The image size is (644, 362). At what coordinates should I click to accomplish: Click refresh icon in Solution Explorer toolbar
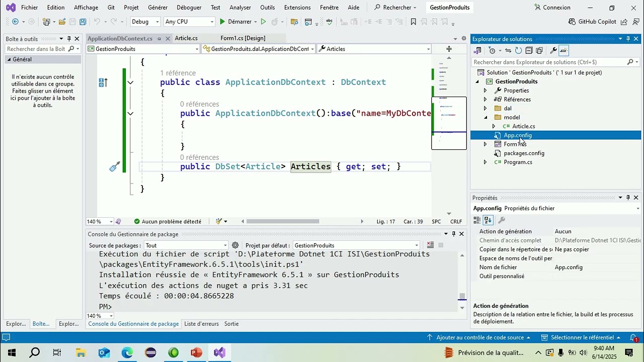pyautogui.click(x=518, y=50)
